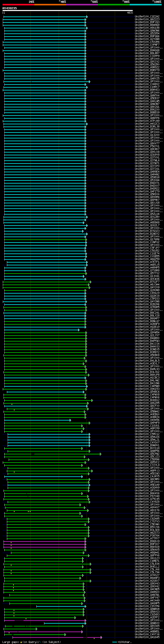Open hit UniRef100_A9U198
The width and height of the screenshot is (164, 644).
tap(147, 28)
